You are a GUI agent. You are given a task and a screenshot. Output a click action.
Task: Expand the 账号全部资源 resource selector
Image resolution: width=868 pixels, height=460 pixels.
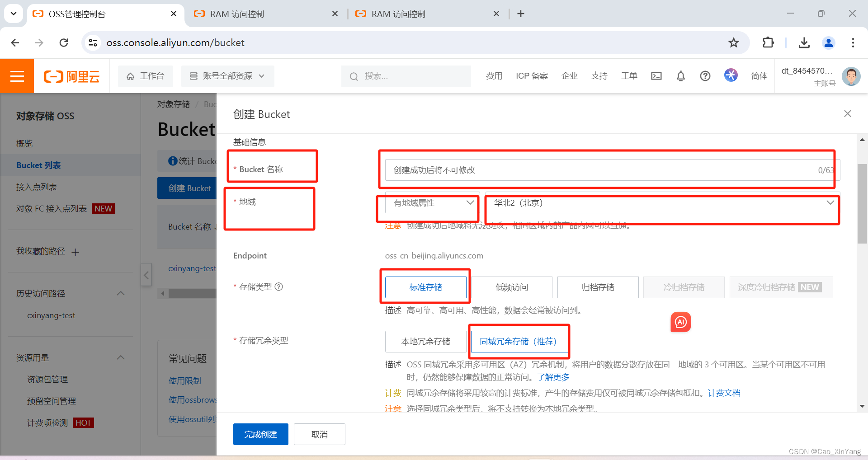227,76
